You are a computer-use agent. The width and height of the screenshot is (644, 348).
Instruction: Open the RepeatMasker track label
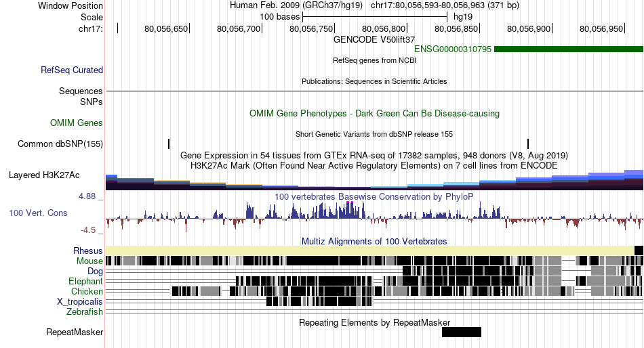75,332
